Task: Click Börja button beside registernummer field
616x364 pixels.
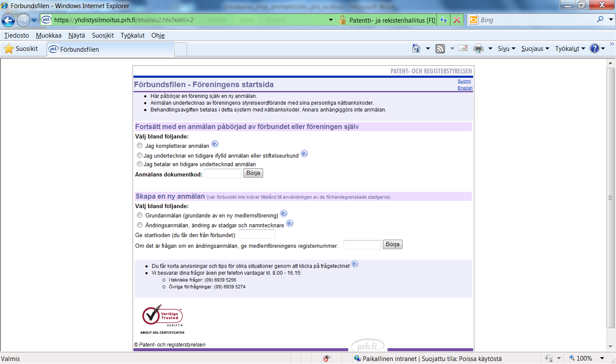Action: click(x=393, y=244)
